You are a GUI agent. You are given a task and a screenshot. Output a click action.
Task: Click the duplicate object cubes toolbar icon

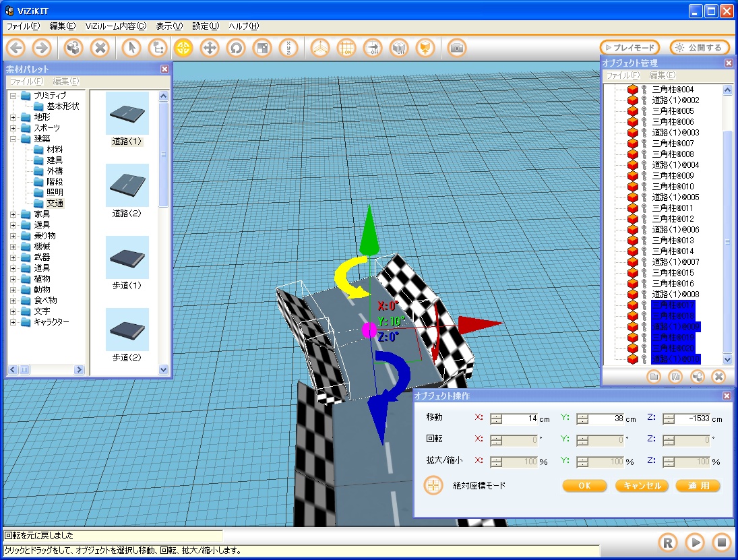click(x=74, y=48)
